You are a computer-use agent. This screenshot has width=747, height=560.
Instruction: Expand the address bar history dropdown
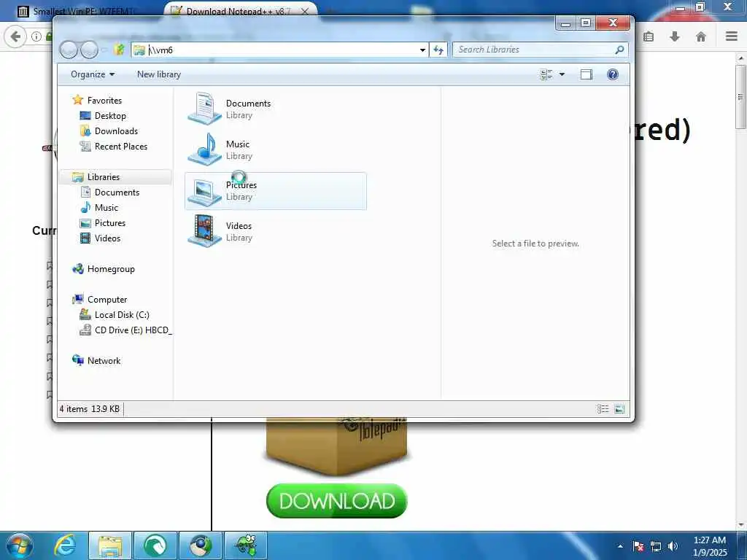point(422,50)
